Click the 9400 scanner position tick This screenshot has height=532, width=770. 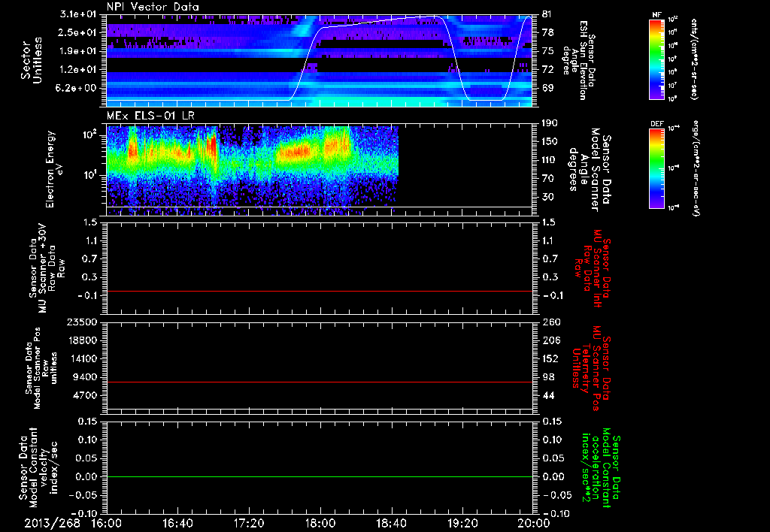pyautogui.click(x=86, y=377)
